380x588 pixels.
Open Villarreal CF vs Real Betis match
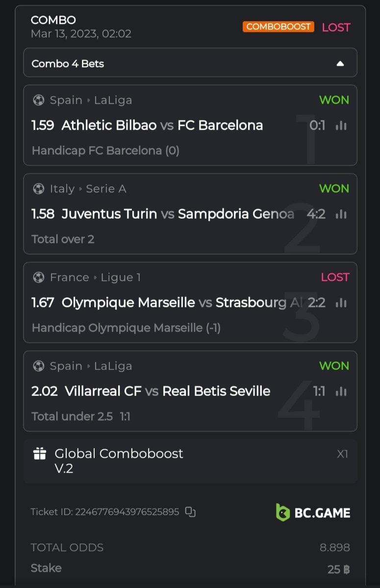pos(167,391)
